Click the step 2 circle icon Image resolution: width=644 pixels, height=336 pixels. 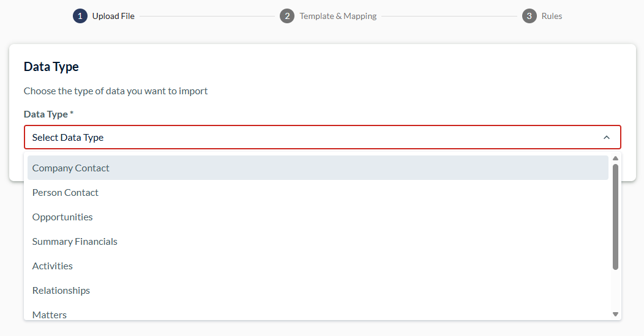[287, 16]
